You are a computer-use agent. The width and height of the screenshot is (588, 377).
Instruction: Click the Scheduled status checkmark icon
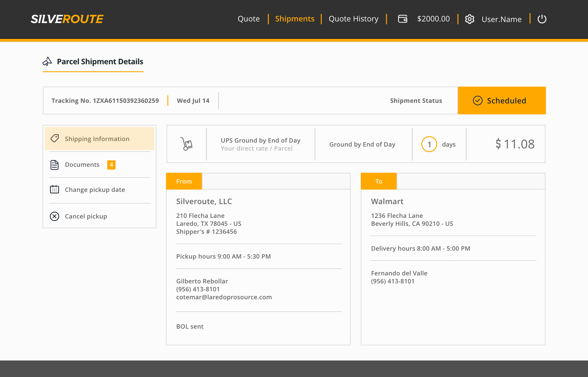click(477, 101)
